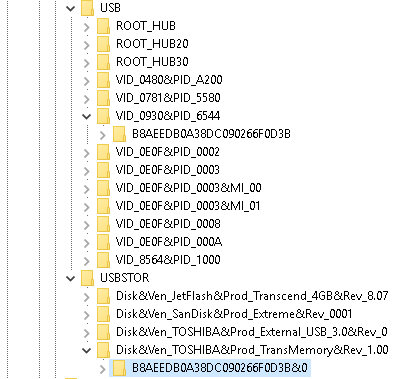Select the VID_0480&PID_A200 key
Viewport: 394px width, 379px height.
(169, 80)
